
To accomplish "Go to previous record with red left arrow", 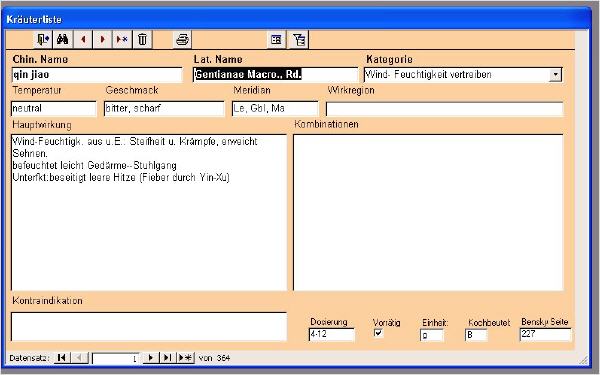I will pyautogui.click(x=83, y=39).
